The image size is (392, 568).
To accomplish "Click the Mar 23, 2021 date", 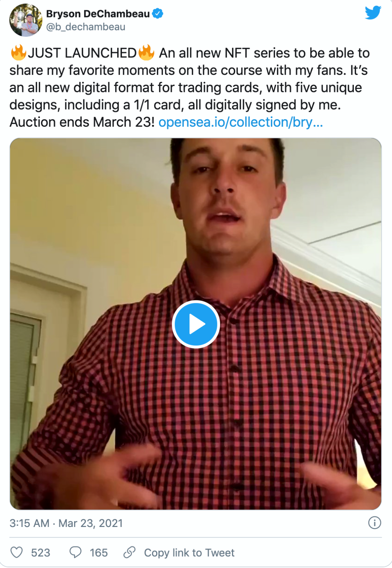I will pyautogui.click(x=90, y=523).
